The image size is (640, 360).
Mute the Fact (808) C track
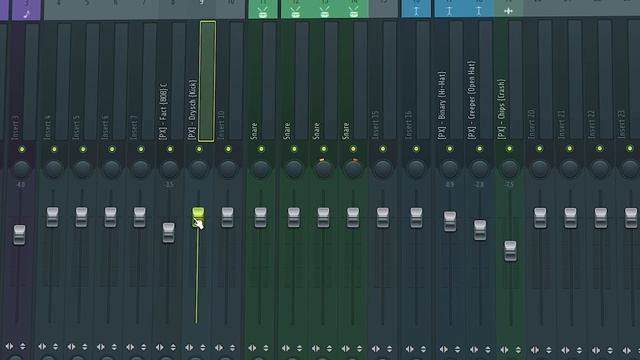[x=170, y=149]
